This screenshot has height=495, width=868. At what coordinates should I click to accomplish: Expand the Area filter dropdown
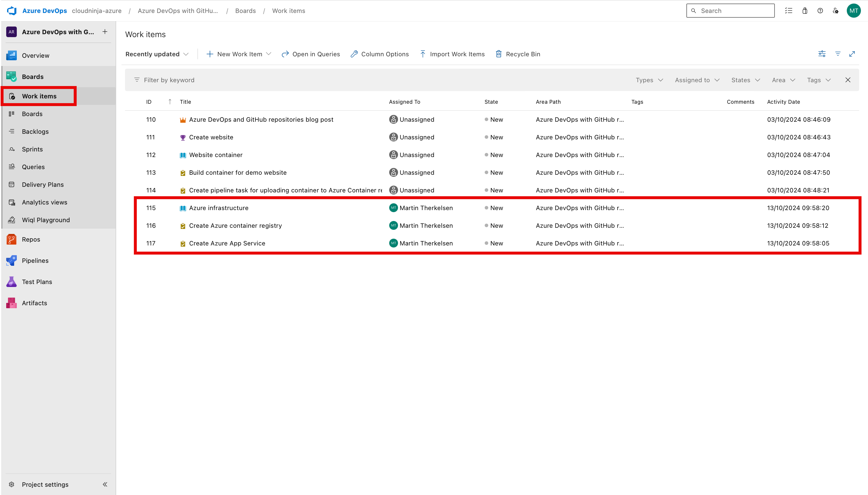pyautogui.click(x=783, y=80)
